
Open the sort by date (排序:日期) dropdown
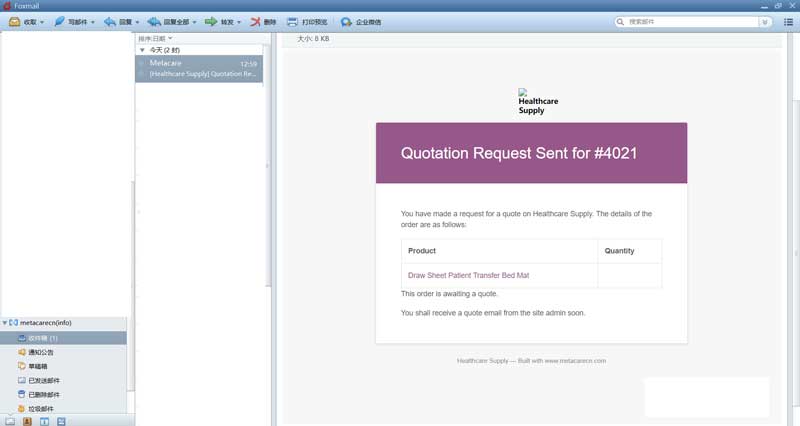[155, 38]
